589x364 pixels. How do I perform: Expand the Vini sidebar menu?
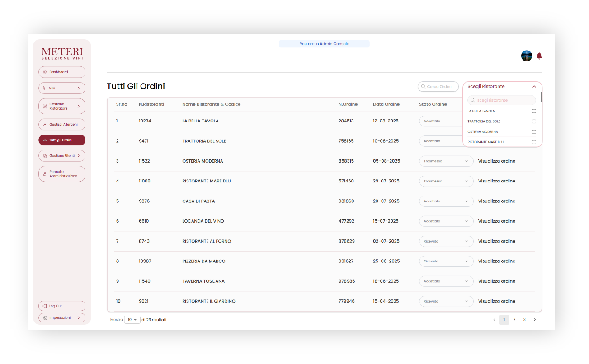[x=62, y=88]
